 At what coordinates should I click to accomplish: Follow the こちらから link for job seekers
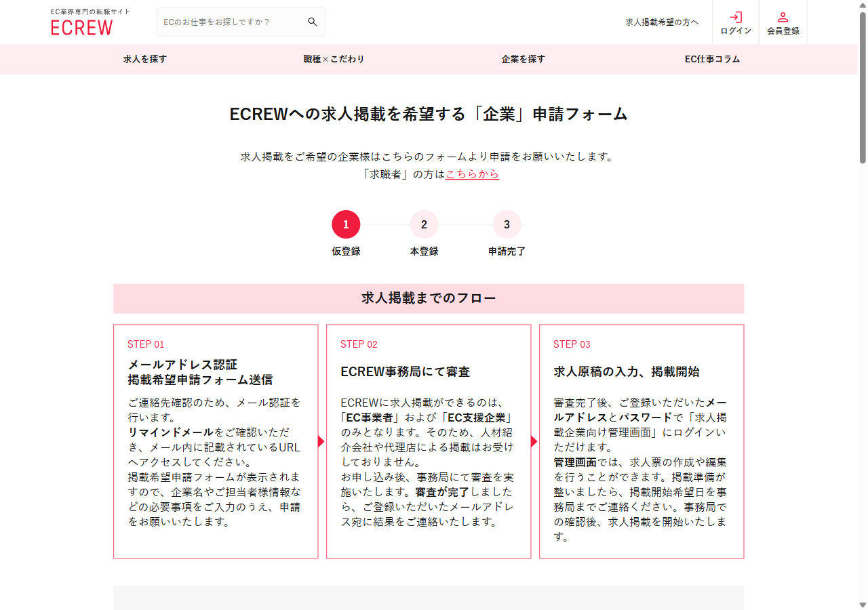click(472, 174)
